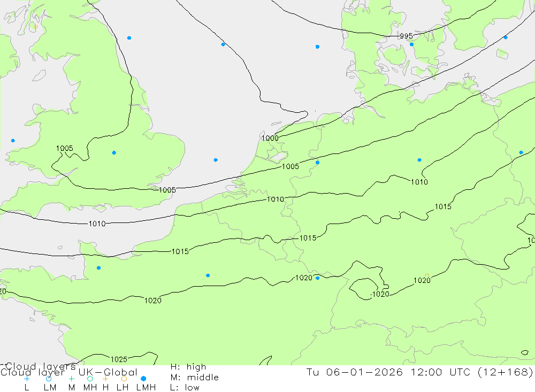Click the 'LMH' legend label
535x392 pixels.
(146, 388)
